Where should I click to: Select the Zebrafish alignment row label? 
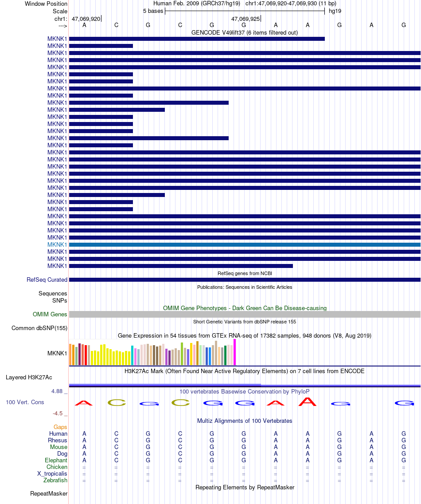pos(55,480)
